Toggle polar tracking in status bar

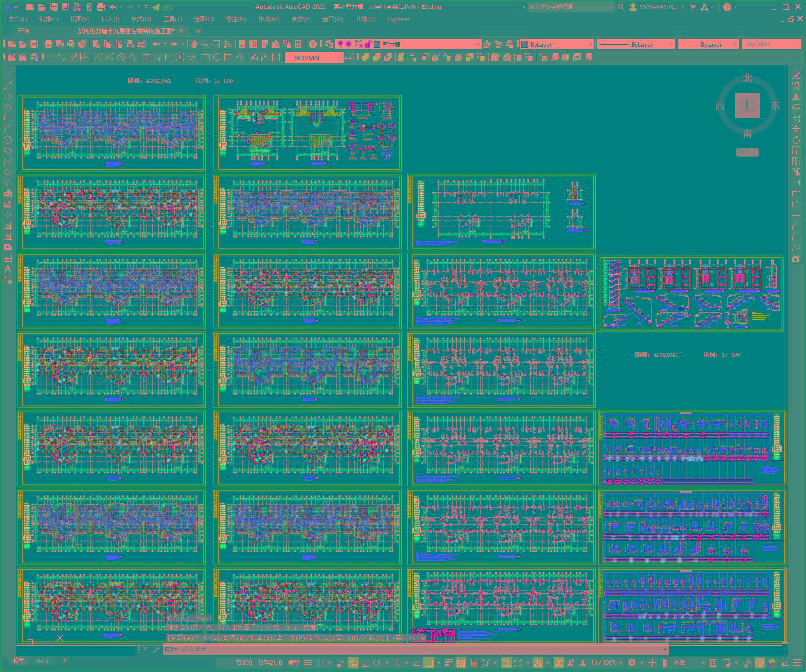point(377,663)
